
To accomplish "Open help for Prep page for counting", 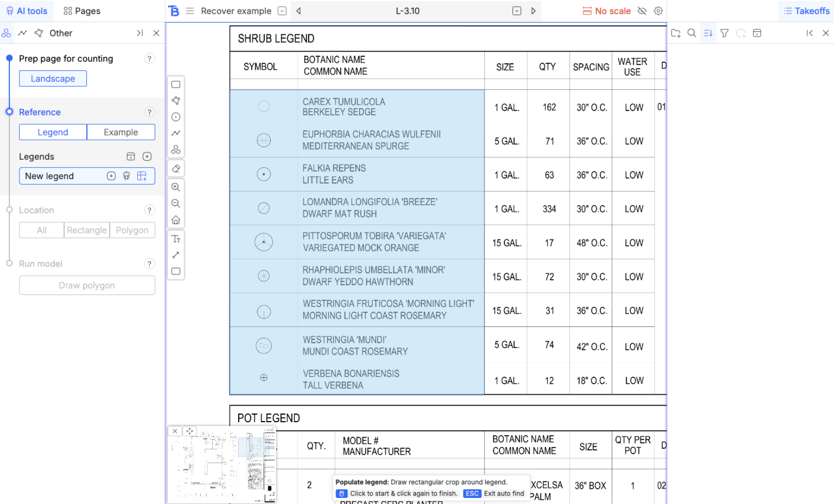I will tap(149, 58).
